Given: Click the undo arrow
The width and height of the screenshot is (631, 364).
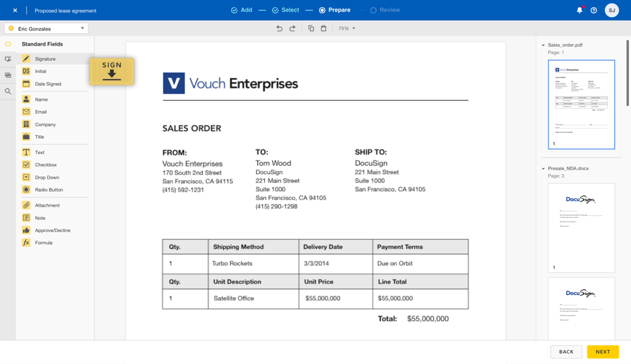Looking at the screenshot, I should pos(279,28).
